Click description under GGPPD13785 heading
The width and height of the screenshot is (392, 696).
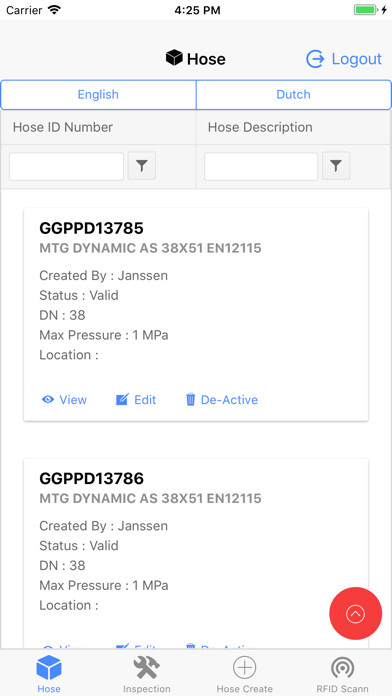[x=150, y=248]
